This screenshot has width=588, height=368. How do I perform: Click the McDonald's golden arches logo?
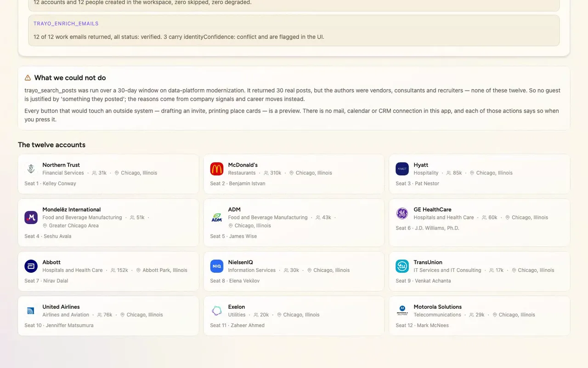point(217,169)
